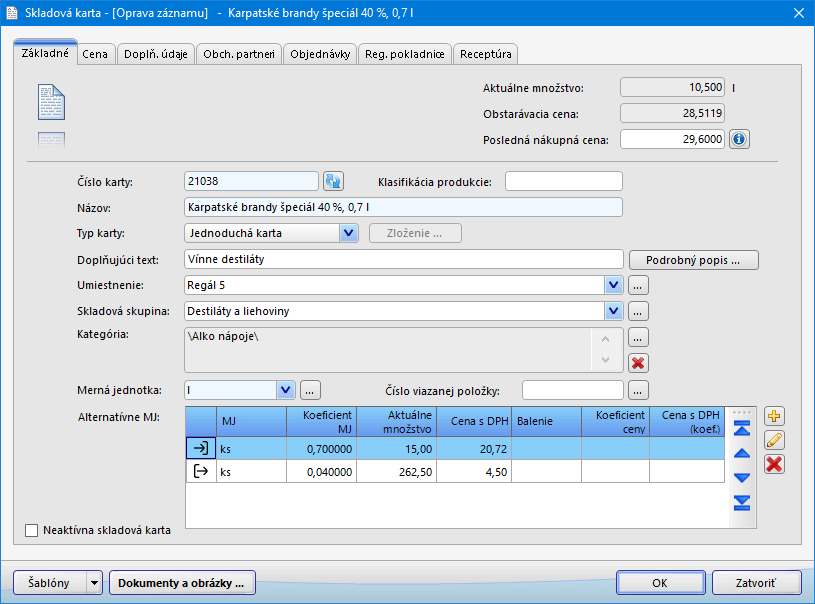The image size is (815, 604).
Task: Switch to the Cena tab
Action: tap(96, 54)
